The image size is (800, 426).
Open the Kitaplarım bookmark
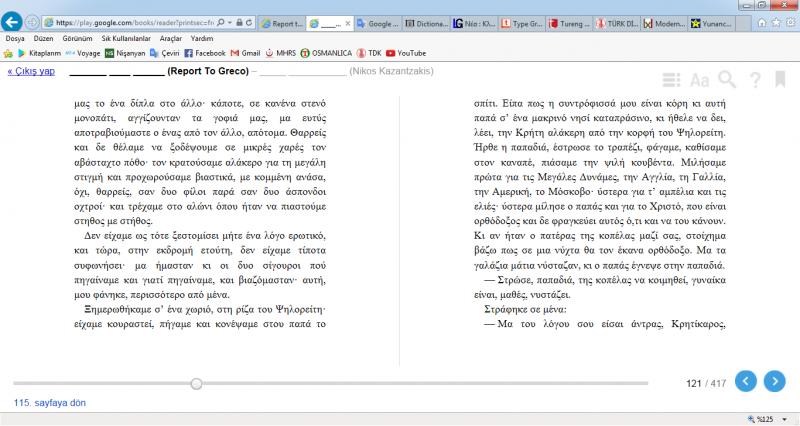pyautogui.click(x=39, y=53)
